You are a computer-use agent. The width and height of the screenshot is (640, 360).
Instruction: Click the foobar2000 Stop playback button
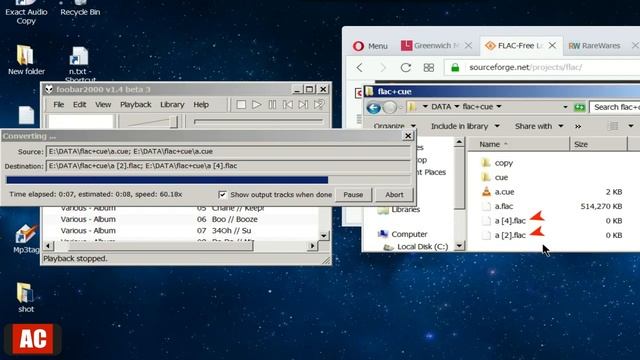tap(241, 105)
